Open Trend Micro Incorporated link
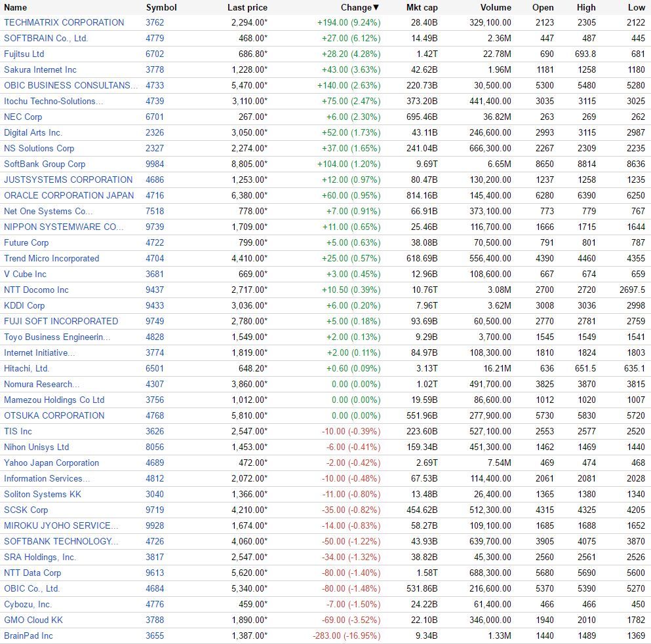 [x=52, y=259]
